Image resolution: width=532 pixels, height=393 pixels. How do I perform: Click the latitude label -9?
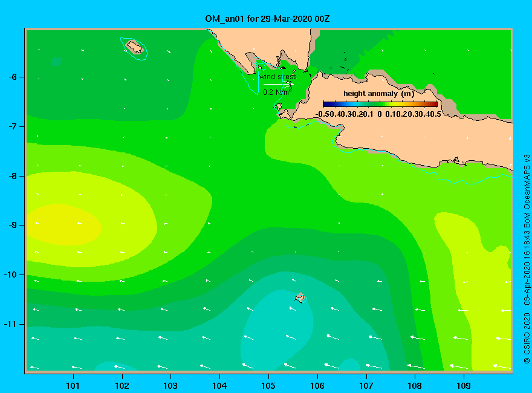coord(13,226)
